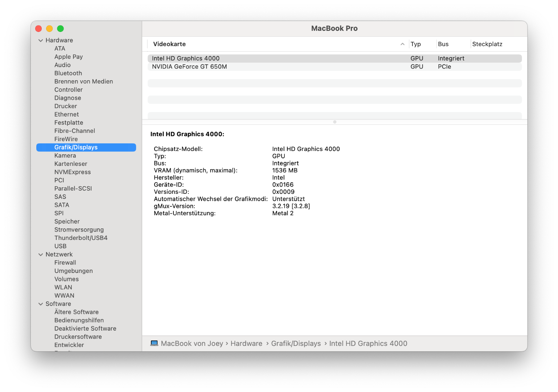Select ATA in the sidebar

(x=60, y=49)
